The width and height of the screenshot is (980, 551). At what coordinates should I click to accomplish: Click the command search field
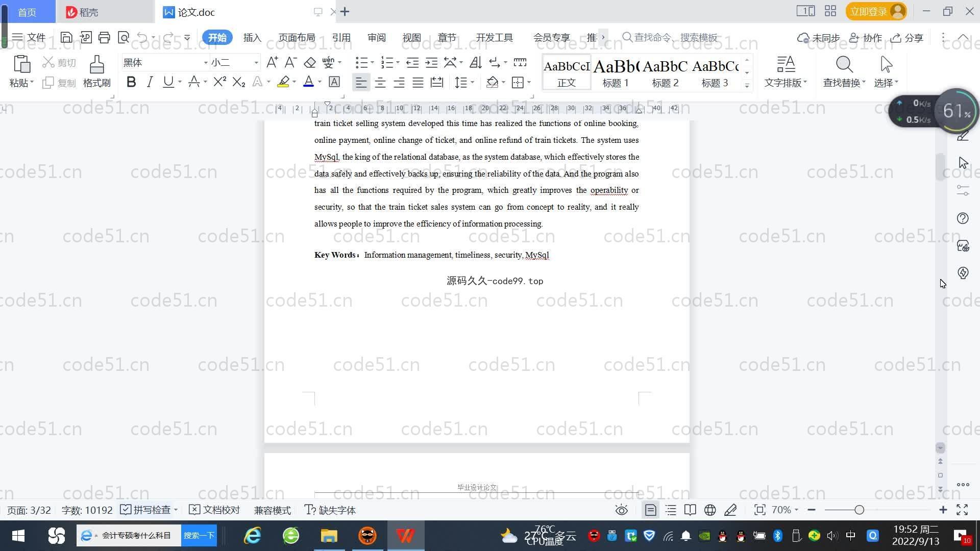[670, 37]
